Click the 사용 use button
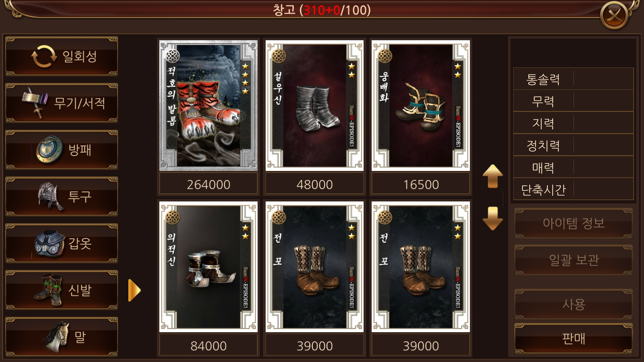Screen dimensions: 644x362 coord(574,304)
